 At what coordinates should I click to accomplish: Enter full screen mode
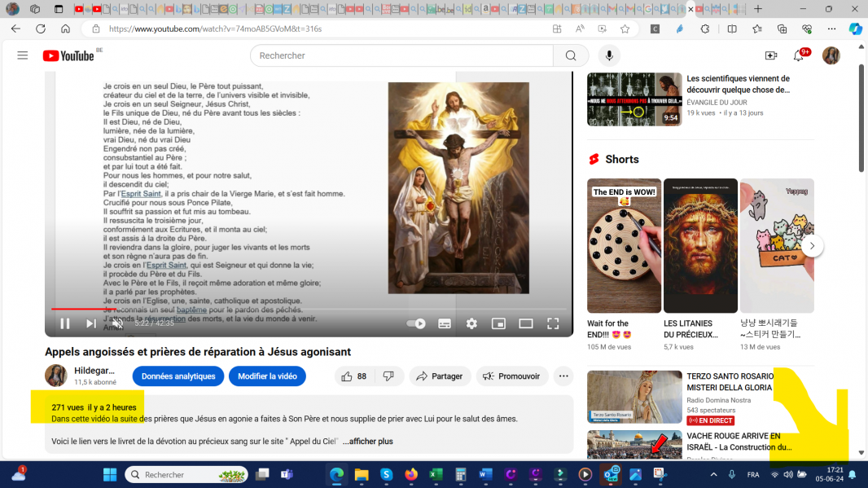coord(553,323)
